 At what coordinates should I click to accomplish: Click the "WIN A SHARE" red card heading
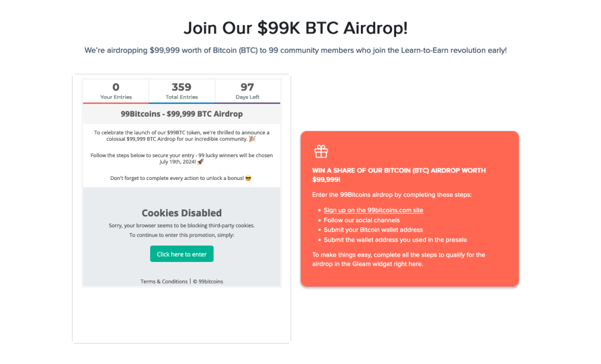(x=399, y=175)
